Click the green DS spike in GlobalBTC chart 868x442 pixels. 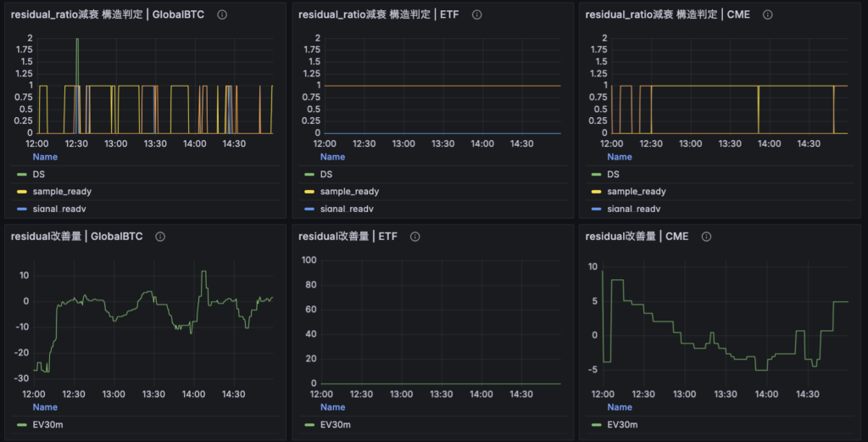point(77,59)
